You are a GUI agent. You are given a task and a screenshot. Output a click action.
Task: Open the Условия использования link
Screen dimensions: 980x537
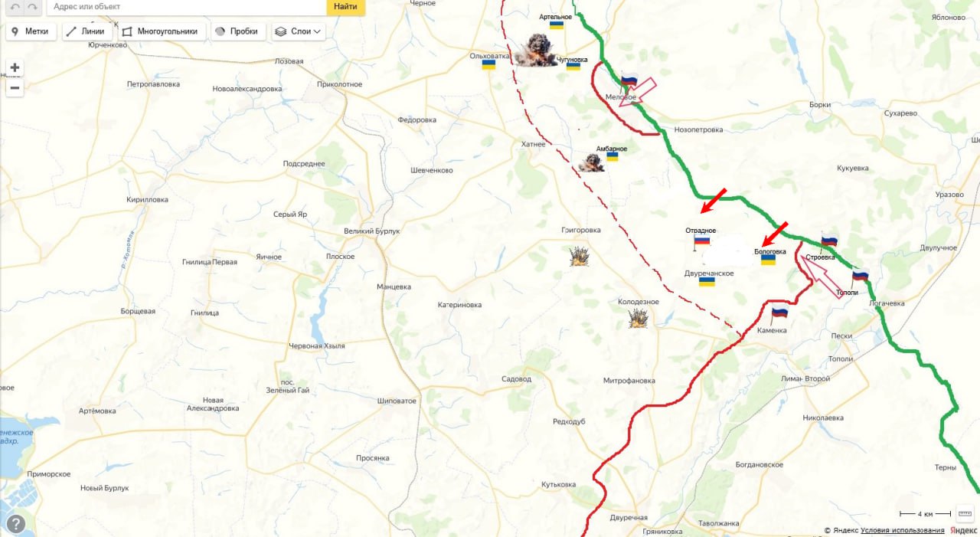click(902, 530)
